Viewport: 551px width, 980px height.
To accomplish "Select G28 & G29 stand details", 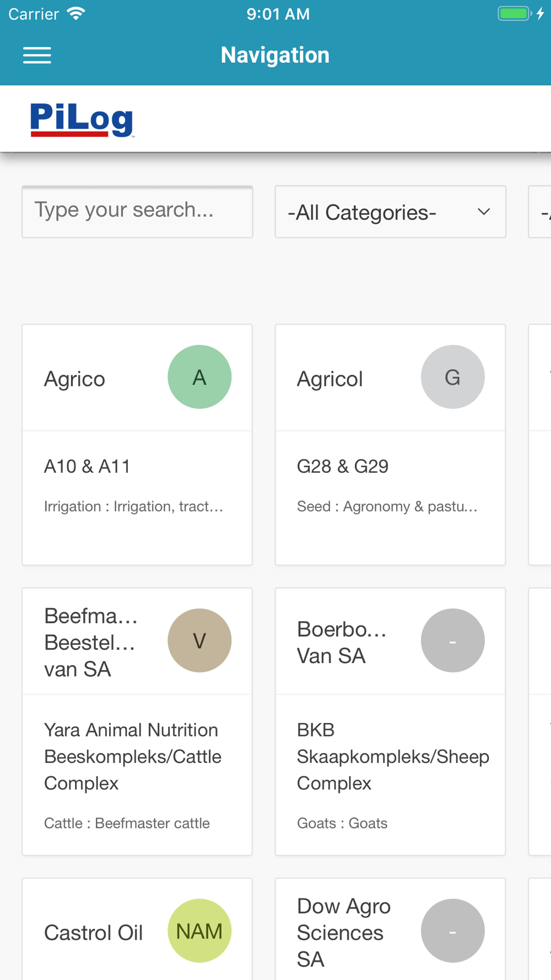I will 343,466.
